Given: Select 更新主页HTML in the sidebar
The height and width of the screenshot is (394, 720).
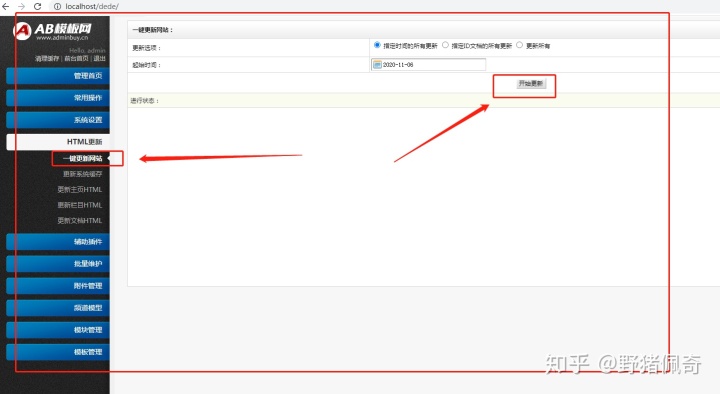Looking at the screenshot, I should pyautogui.click(x=80, y=190).
